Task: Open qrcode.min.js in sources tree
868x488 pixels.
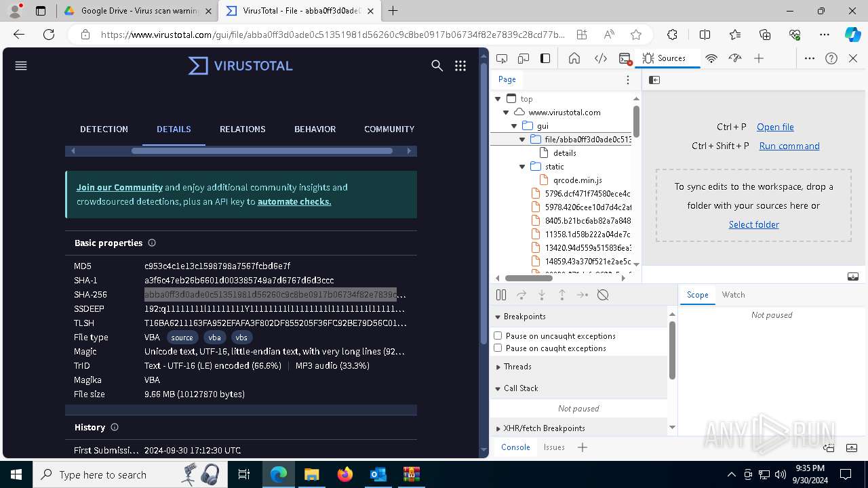Action: [x=576, y=180]
